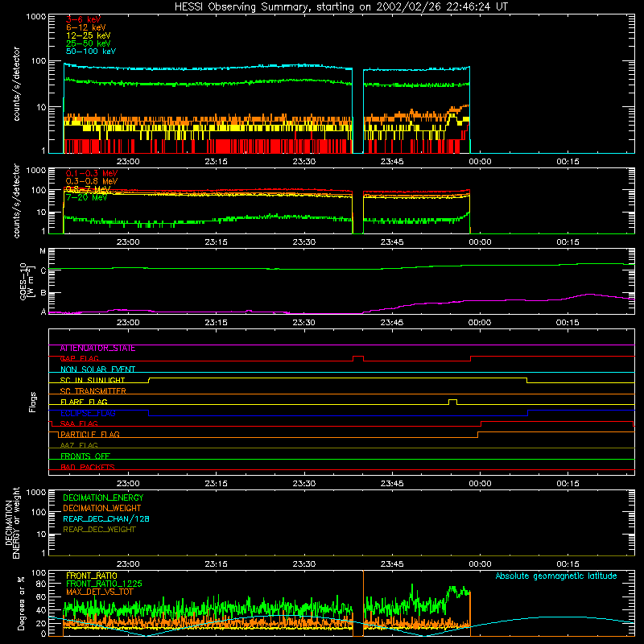
Task: Click the 'A' class tick label on the GOES axis
Action: [43, 312]
